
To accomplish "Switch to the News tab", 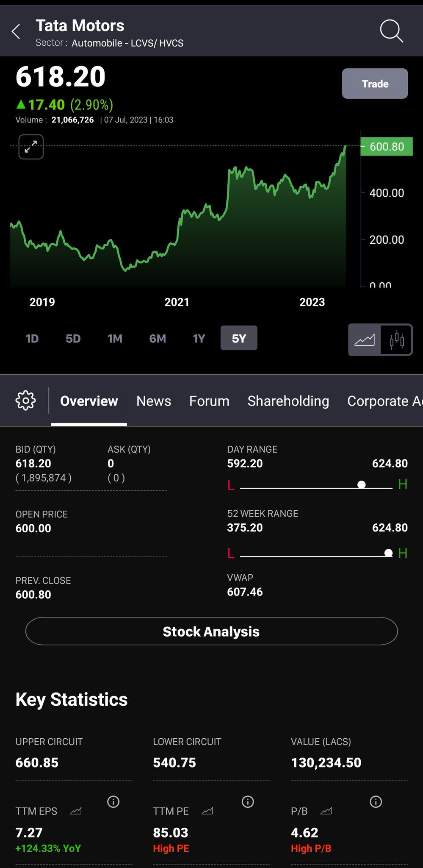I will coord(154,401).
